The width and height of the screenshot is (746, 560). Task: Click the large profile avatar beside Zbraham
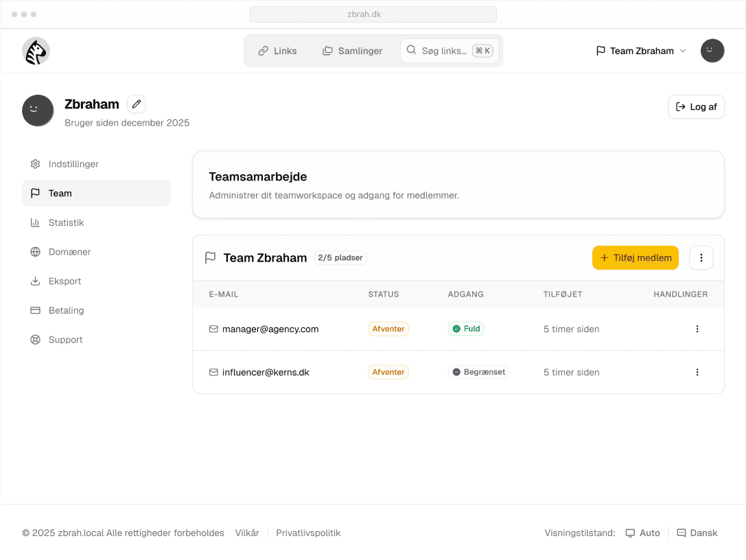click(x=38, y=110)
